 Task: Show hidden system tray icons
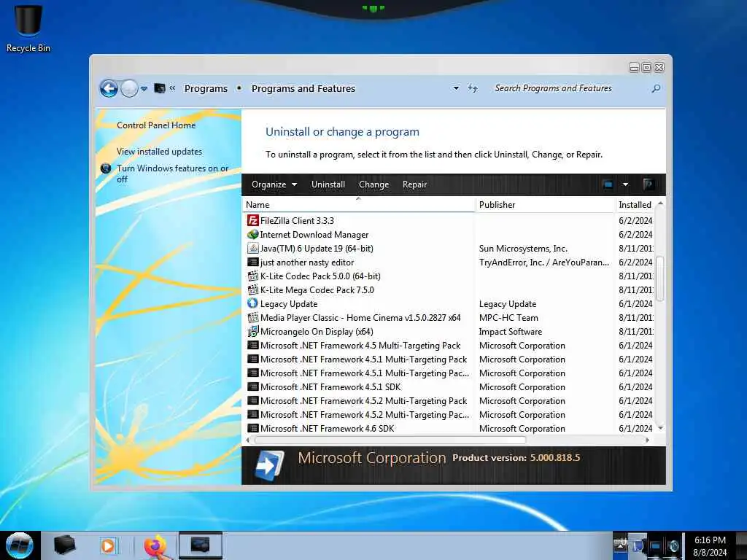(620, 545)
